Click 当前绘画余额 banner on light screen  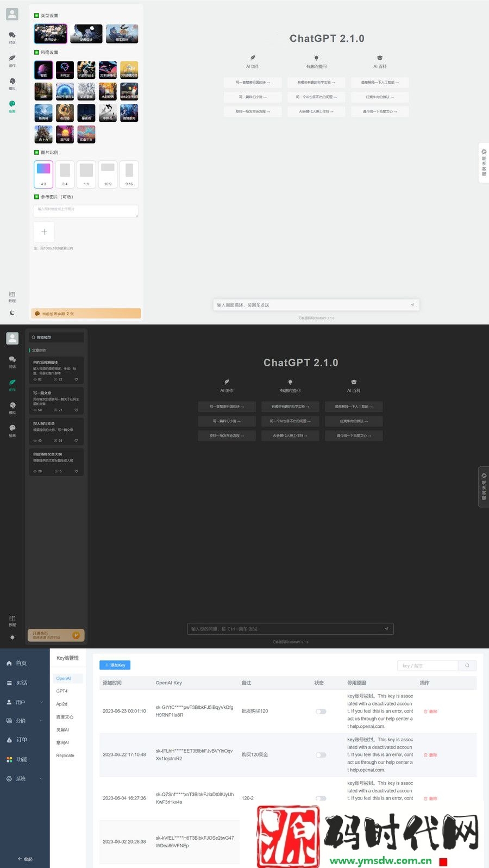pos(86,314)
